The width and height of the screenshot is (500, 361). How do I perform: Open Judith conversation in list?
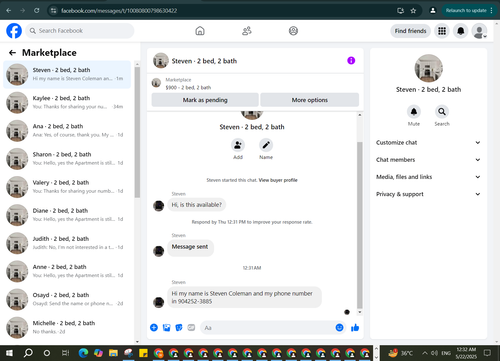point(67,243)
